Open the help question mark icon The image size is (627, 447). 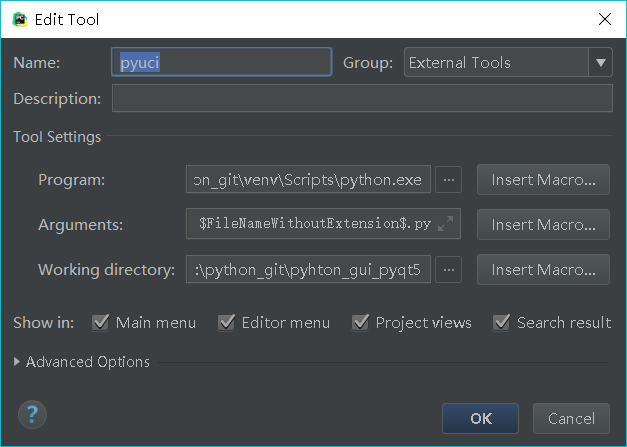coord(33,415)
